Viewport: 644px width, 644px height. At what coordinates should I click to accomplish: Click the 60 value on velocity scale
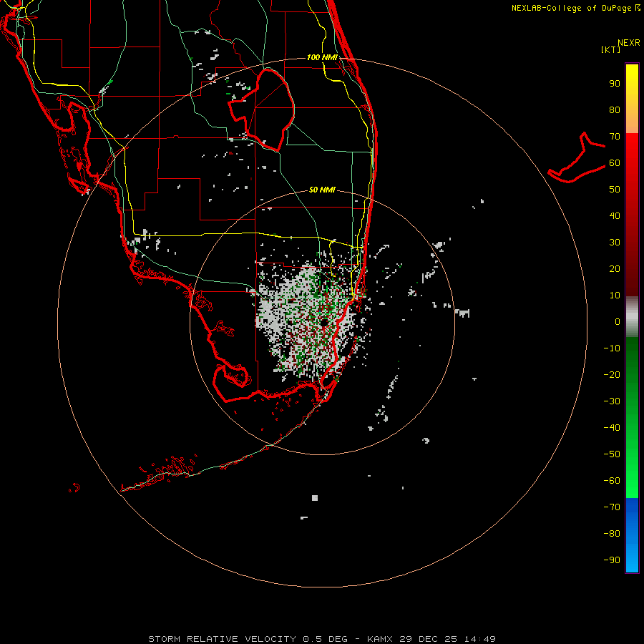point(615,162)
